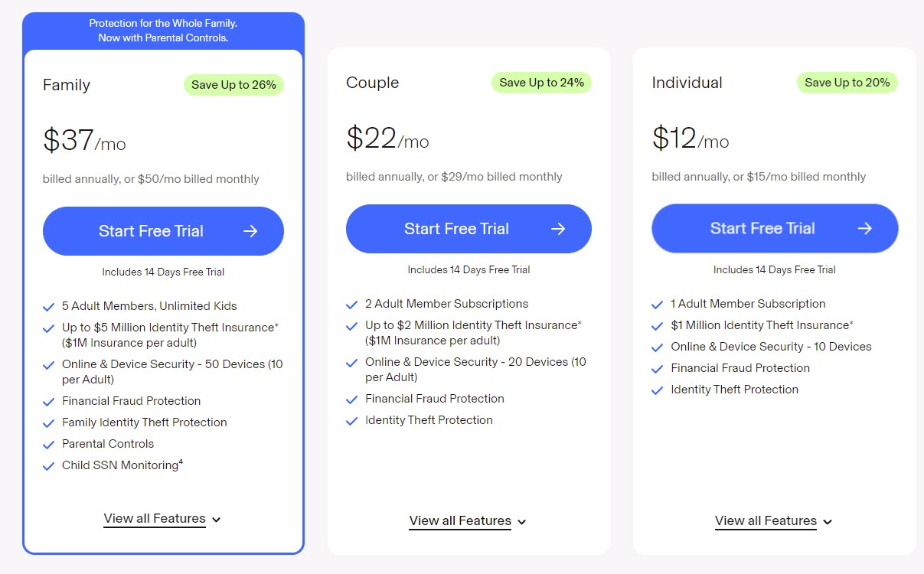The image size is (924, 574).
Task: Start Free Trial for the Couple plan
Action: click(x=469, y=229)
